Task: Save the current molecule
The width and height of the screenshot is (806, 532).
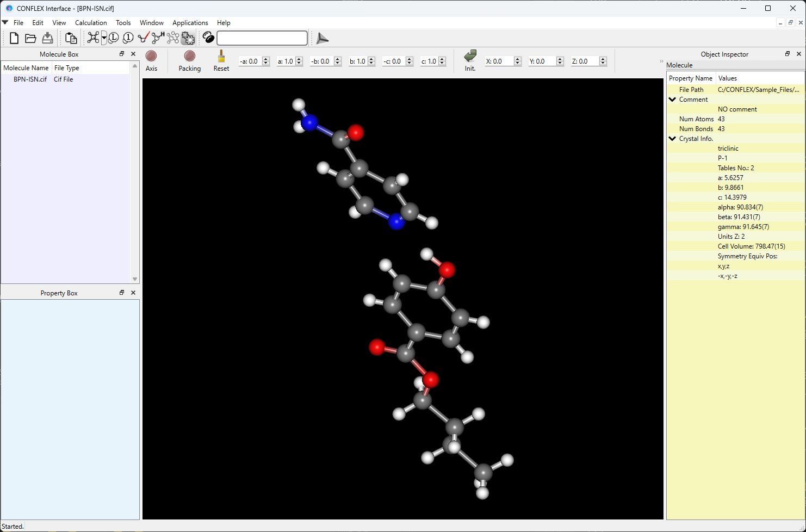Action: (48, 38)
